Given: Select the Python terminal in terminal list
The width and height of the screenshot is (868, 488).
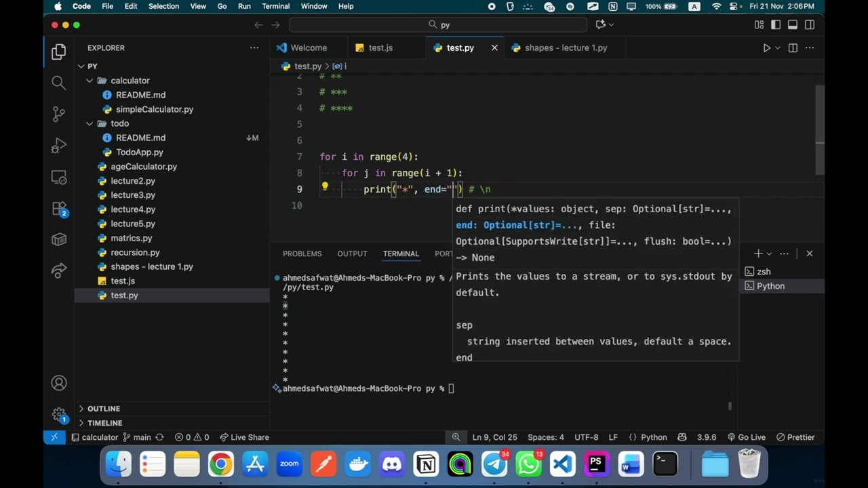Looking at the screenshot, I should 781,286.
